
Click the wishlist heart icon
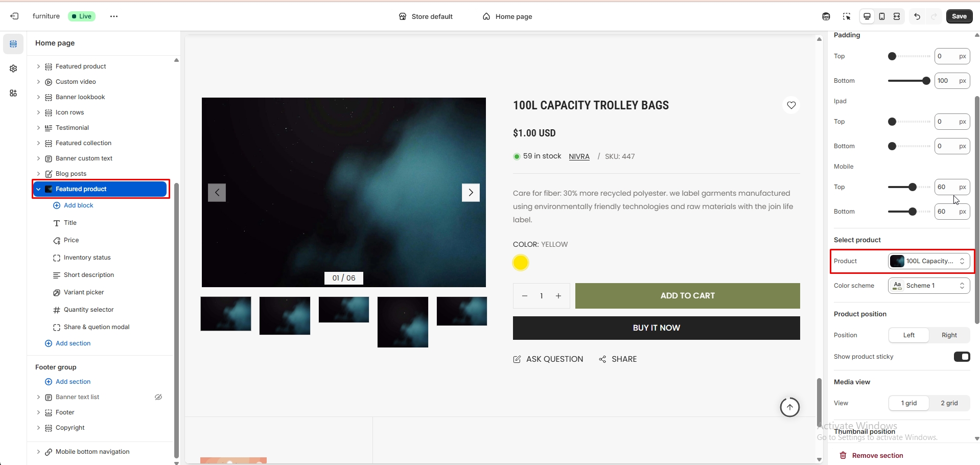[791, 105]
